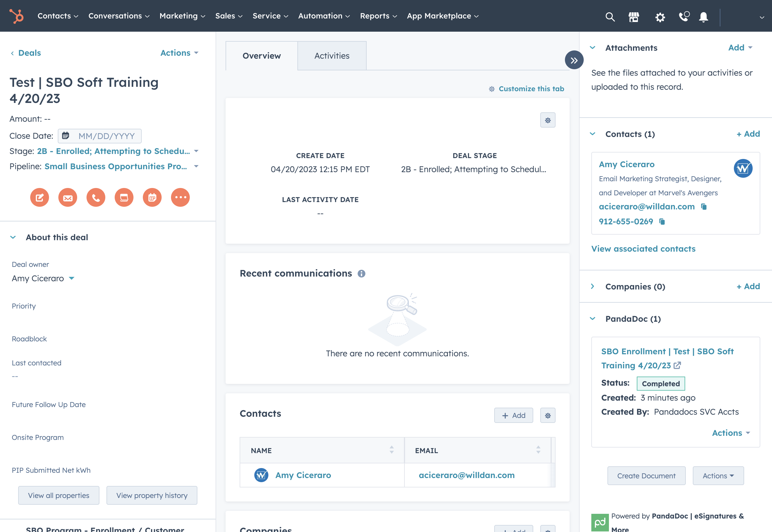
Task: Add a company via Companies + Add
Action: click(x=748, y=287)
